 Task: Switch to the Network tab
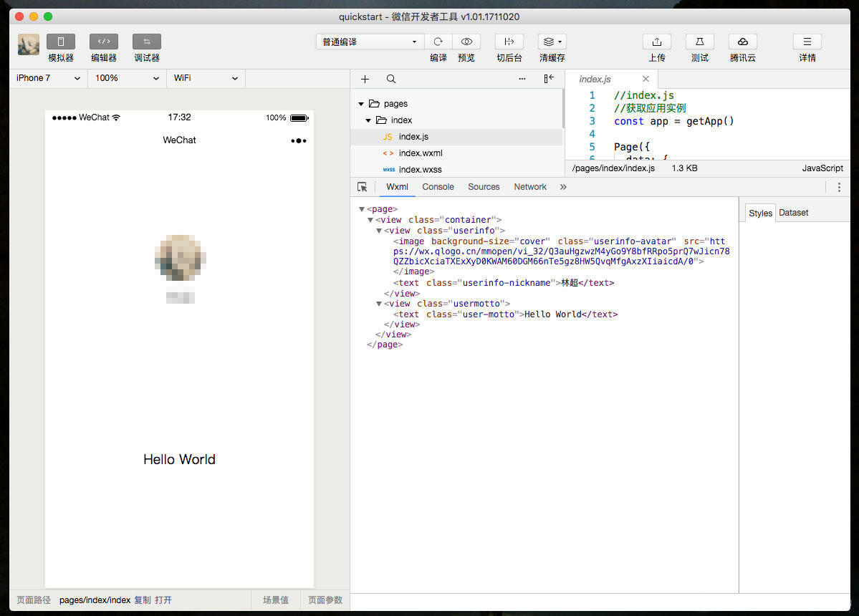[530, 187]
